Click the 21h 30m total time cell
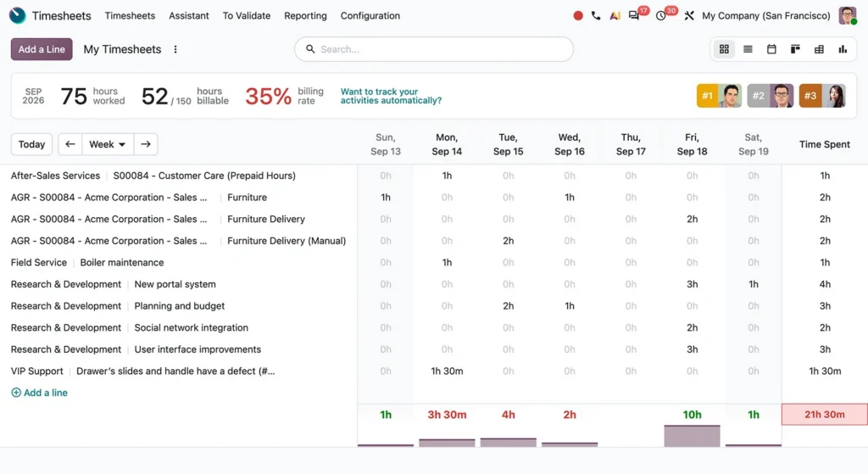Image resolution: width=868 pixels, height=474 pixels. pos(824,414)
